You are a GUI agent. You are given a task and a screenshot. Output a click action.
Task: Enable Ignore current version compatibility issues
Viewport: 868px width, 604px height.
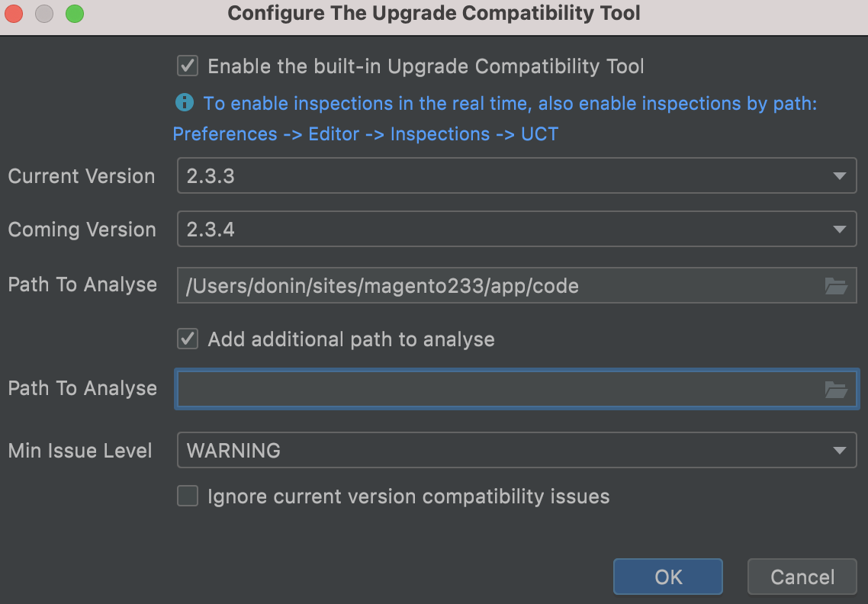pos(188,496)
